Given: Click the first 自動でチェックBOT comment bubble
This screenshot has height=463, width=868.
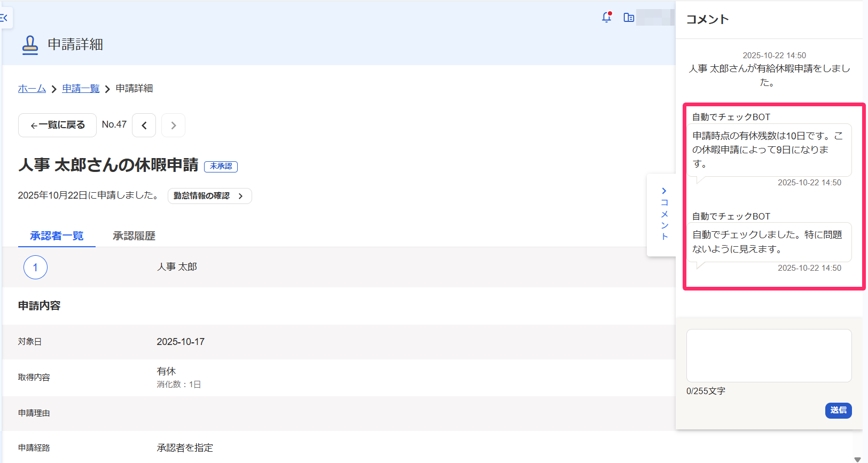Looking at the screenshot, I should 769,150.
